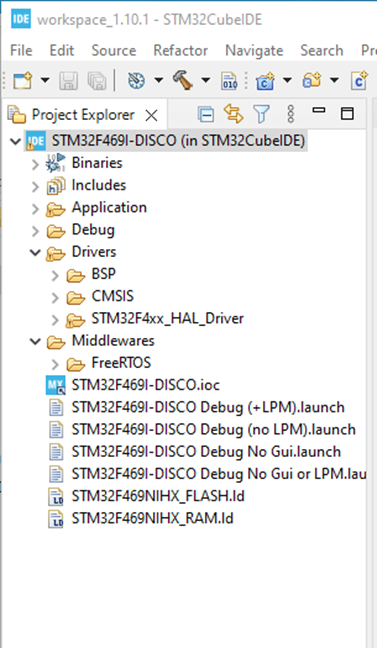This screenshot has width=377, height=648.
Task: Maximize the Project Explorer panel
Action: point(347,114)
